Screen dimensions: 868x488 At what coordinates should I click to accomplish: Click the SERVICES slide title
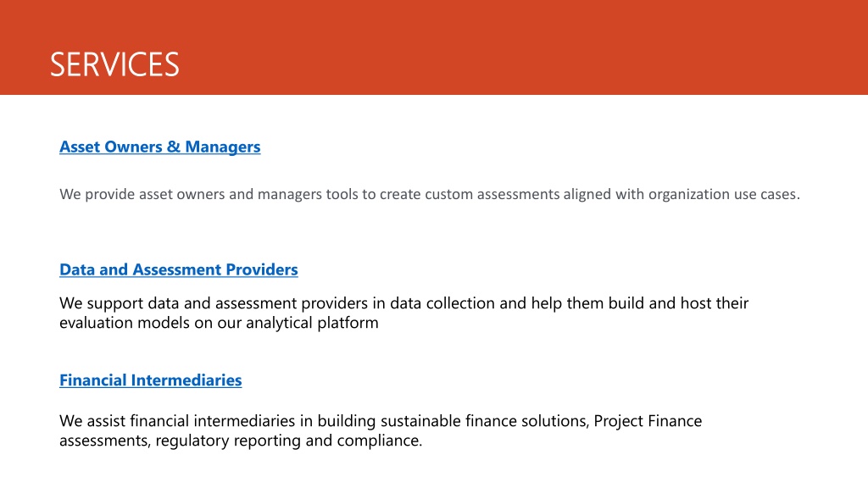(x=114, y=64)
